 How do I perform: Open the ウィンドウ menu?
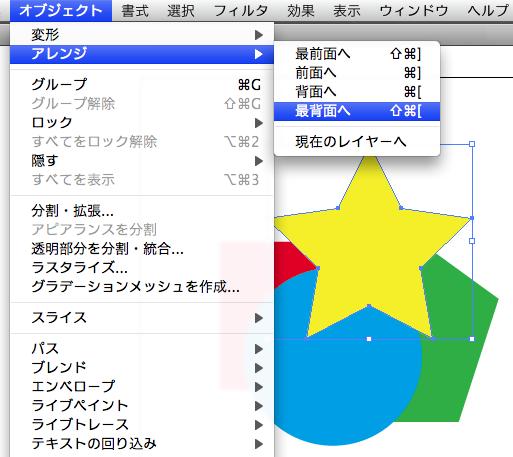[414, 11]
